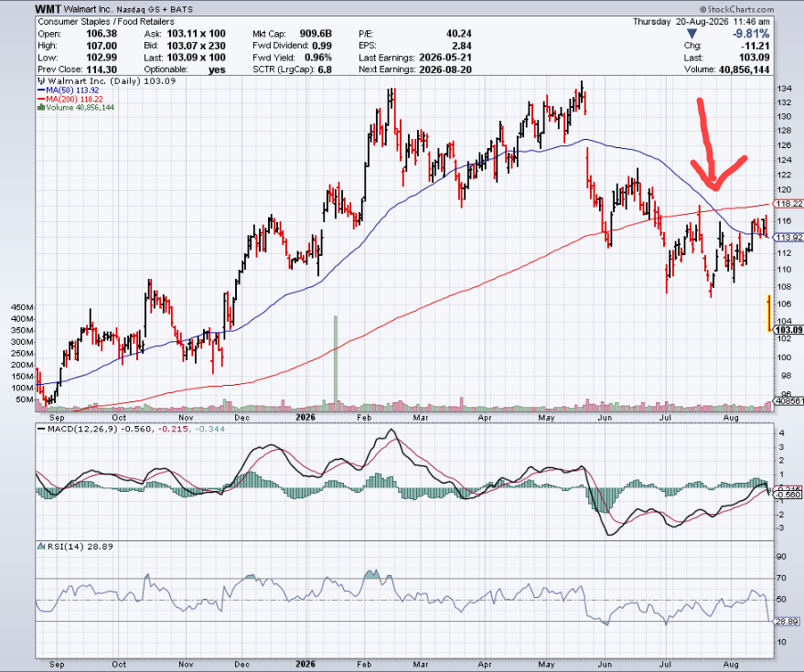Click the down-triangle price change indicator
This screenshot has width=804, height=672.
(691, 34)
